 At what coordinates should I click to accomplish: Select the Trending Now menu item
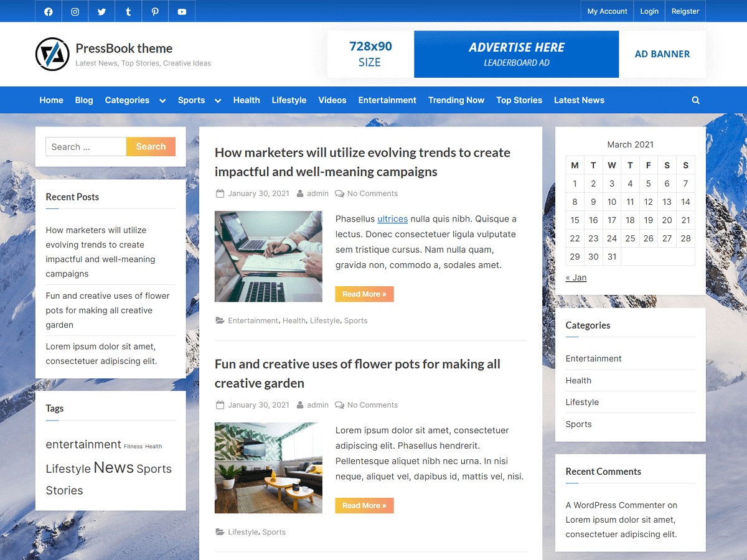456,100
